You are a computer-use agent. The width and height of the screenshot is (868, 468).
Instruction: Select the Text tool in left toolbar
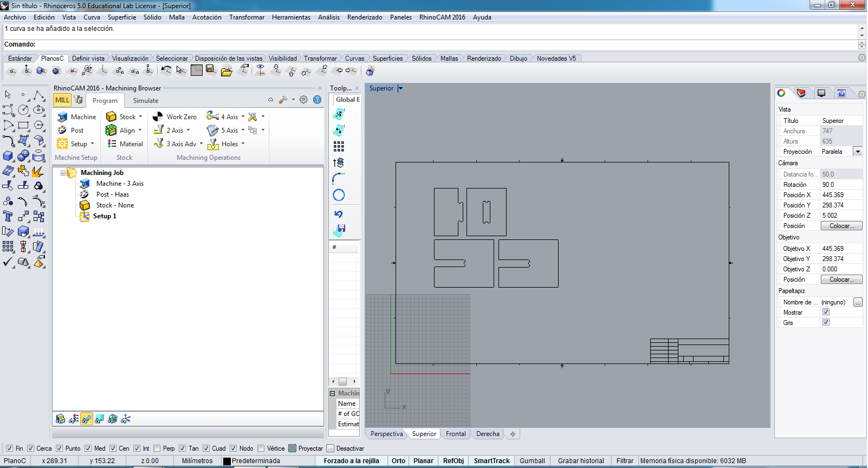[8, 217]
